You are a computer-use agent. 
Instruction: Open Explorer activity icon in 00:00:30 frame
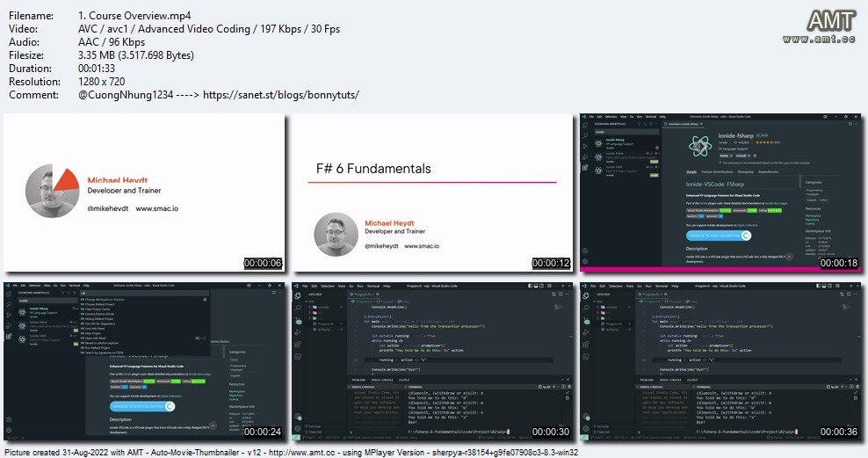[x=297, y=295]
